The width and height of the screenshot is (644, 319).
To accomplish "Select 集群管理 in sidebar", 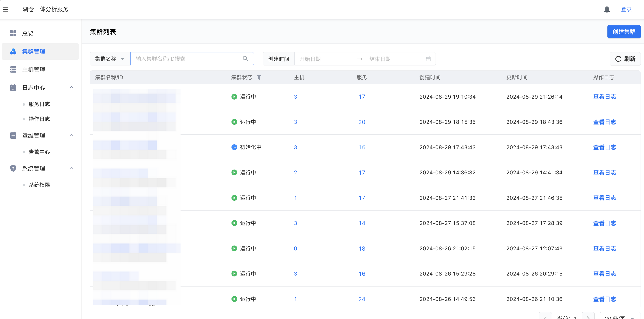I will tap(40, 51).
